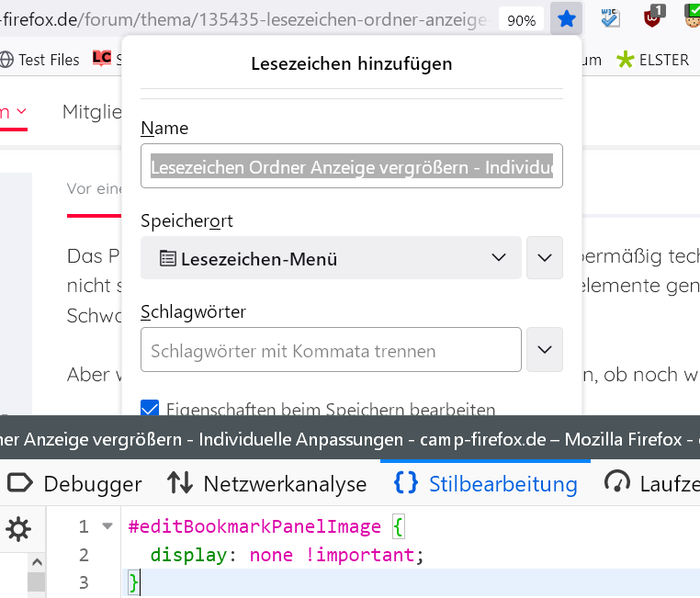
Task: Expand the Schlagwörter tag list arrow
Action: point(544,350)
